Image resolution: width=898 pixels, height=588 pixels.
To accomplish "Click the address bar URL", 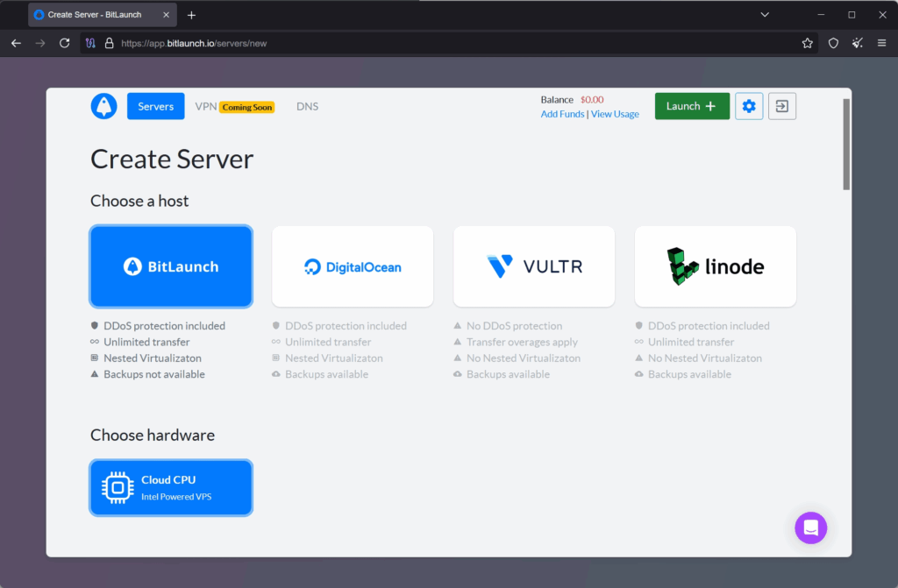I will click(x=194, y=44).
